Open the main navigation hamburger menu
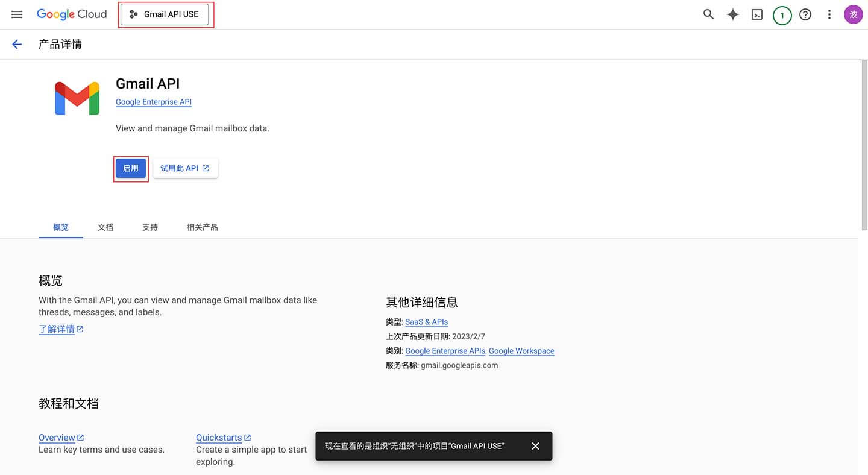Screen dimensions: 868x475 click(17, 14)
